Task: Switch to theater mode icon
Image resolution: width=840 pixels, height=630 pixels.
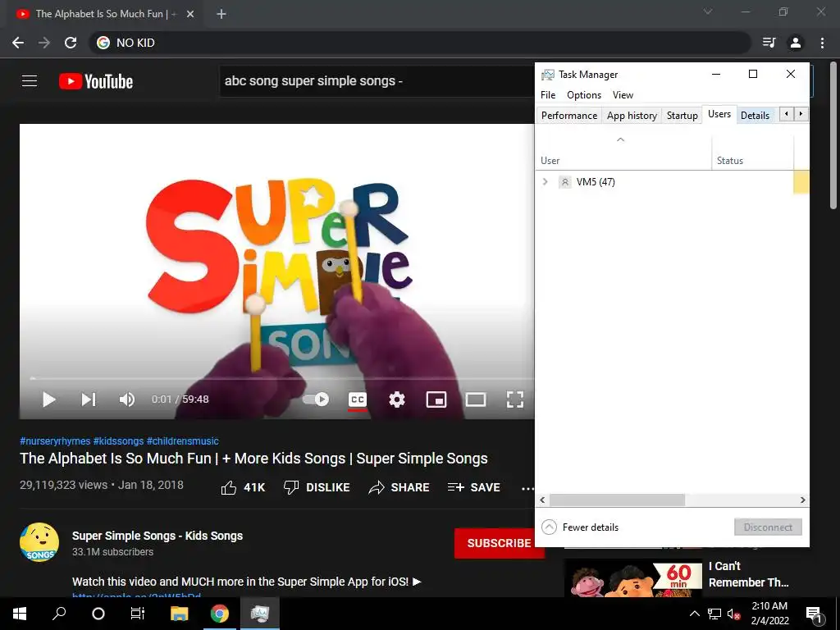Action: click(x=476, y=399)
